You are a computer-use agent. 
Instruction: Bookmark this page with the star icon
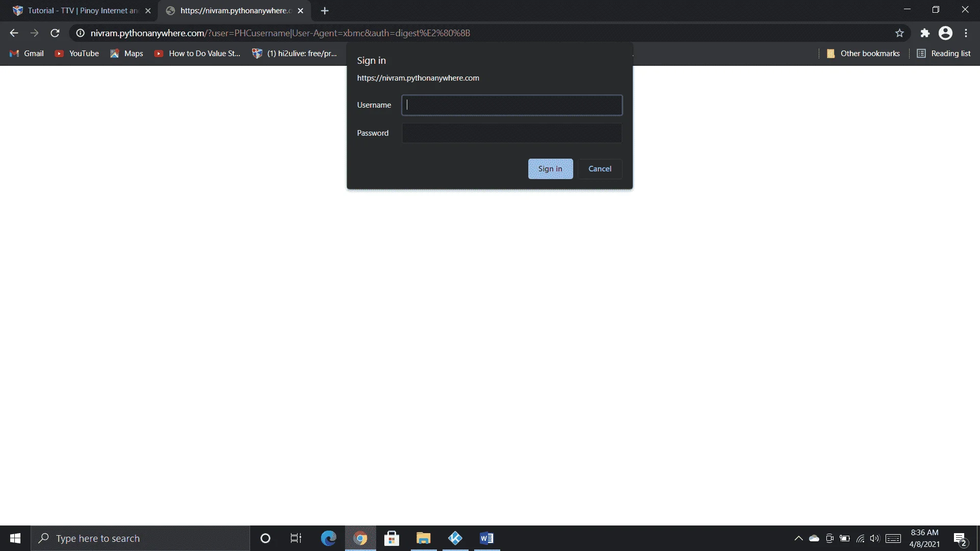point(899,33)
